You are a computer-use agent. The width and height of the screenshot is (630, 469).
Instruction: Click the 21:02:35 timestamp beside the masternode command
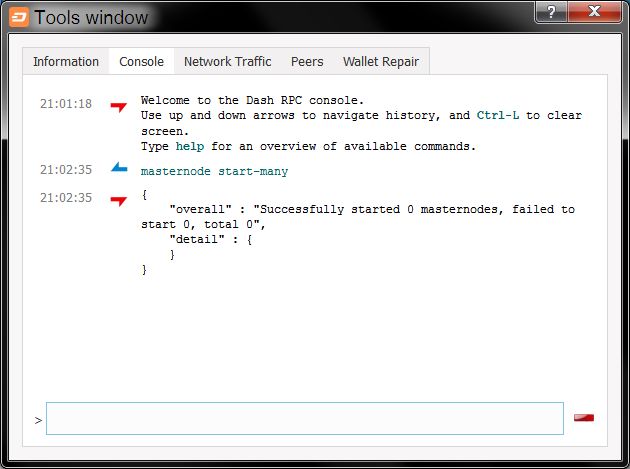tap(66, 170)
